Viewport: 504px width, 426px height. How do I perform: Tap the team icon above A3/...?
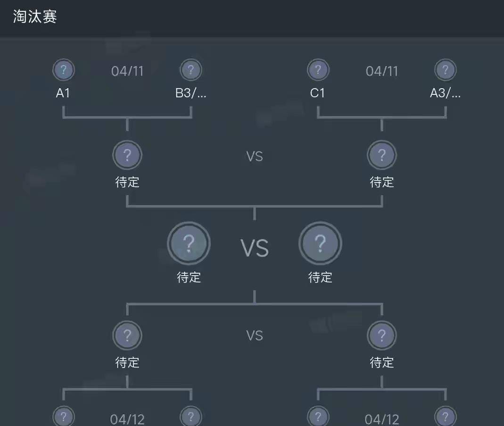tap(445, 71)
